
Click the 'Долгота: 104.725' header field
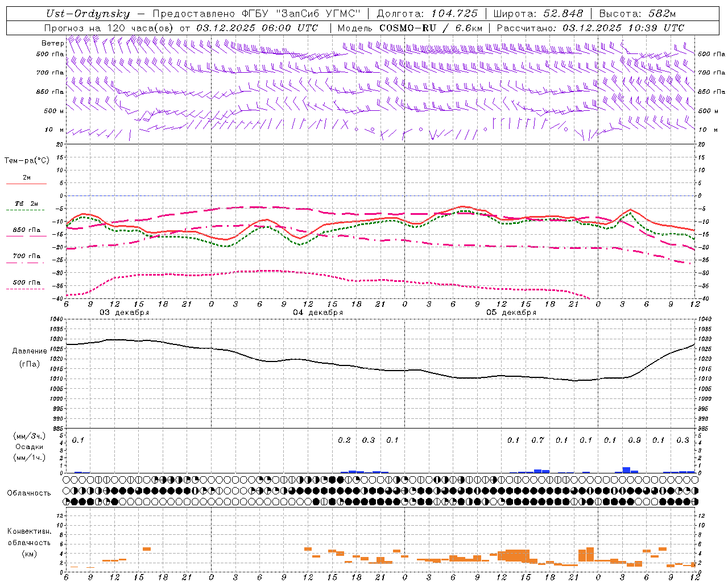427,14
